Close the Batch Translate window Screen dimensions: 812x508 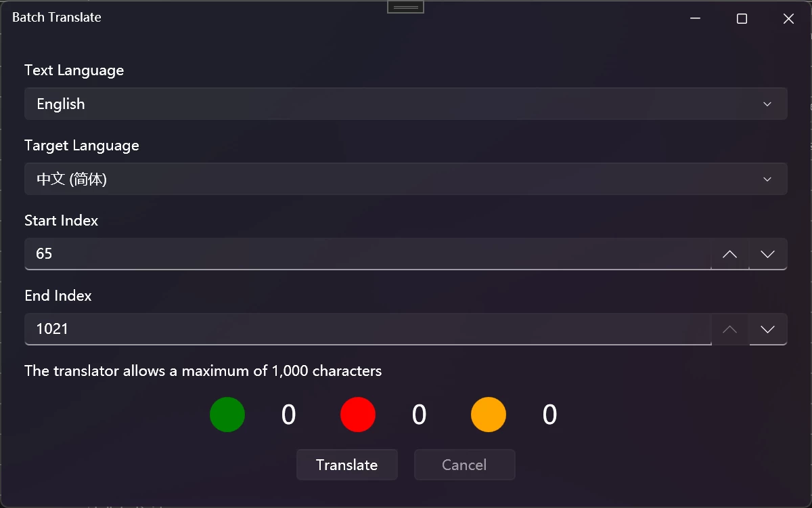[x=788, y=19]
